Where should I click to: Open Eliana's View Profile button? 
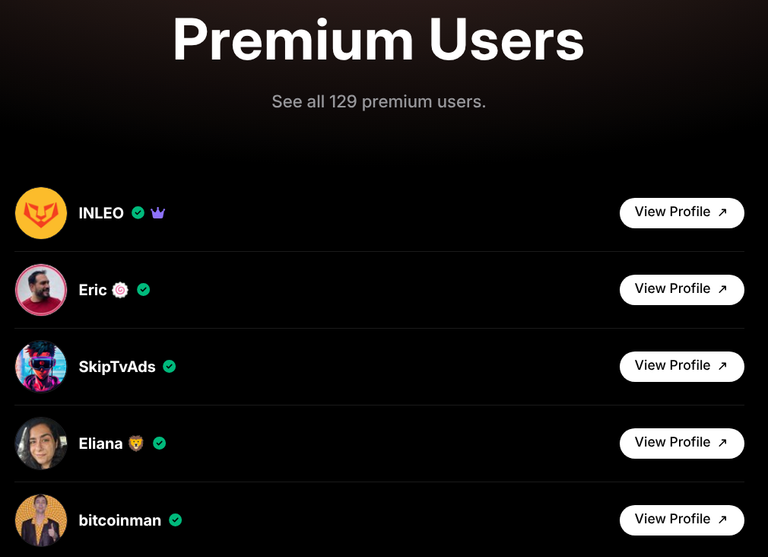pyautogui.click(x=682, y=443)
